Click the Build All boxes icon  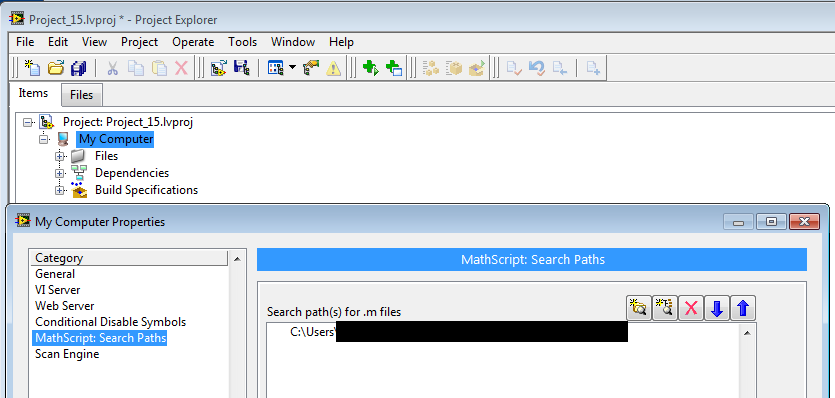click(x=430, y=68)
